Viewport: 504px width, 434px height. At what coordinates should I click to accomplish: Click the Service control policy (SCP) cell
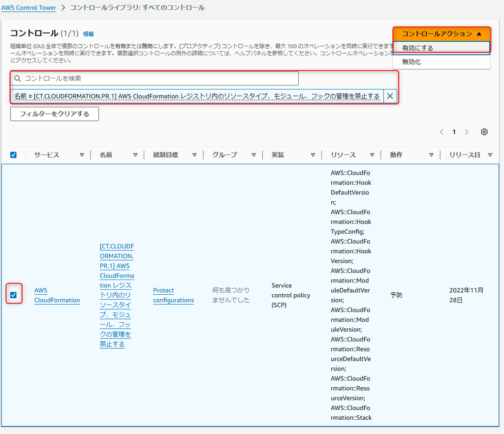pyautogui.click(x=291, y=295)
